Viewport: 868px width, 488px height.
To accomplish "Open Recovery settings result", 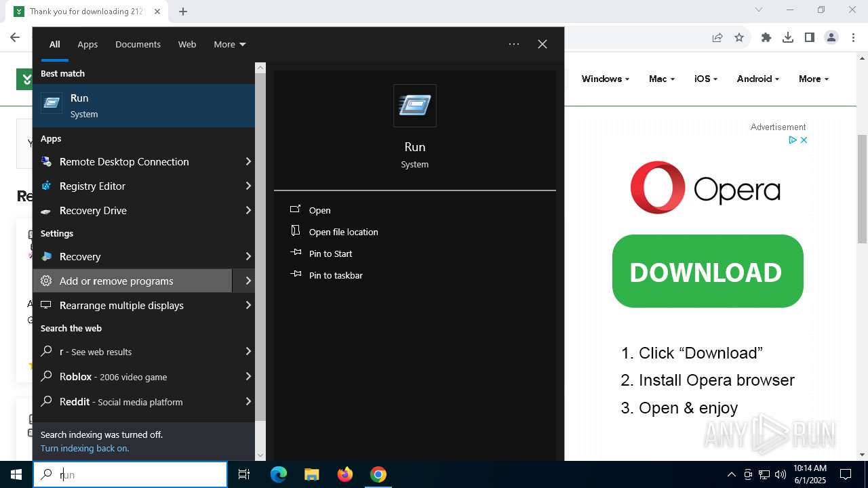I will [x=138, y=256].
